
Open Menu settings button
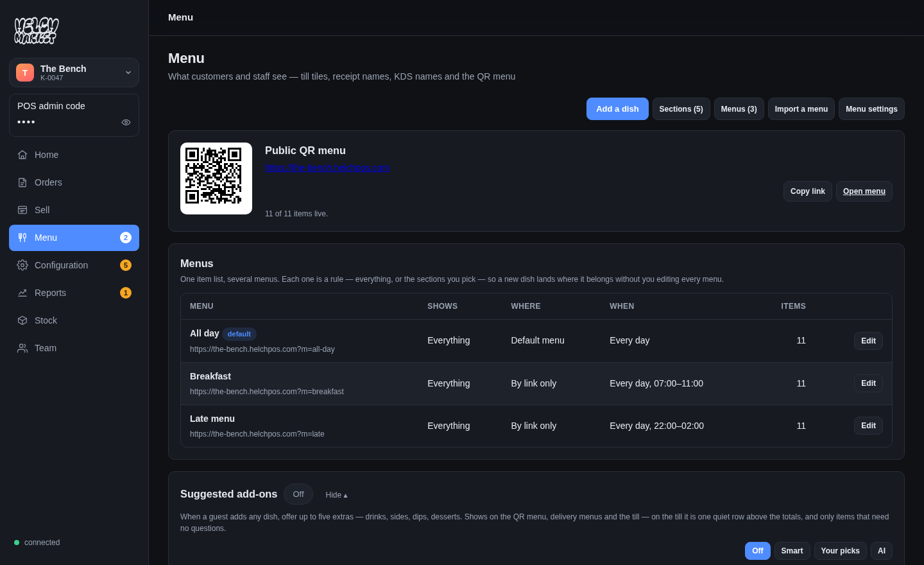pos(871,109)
